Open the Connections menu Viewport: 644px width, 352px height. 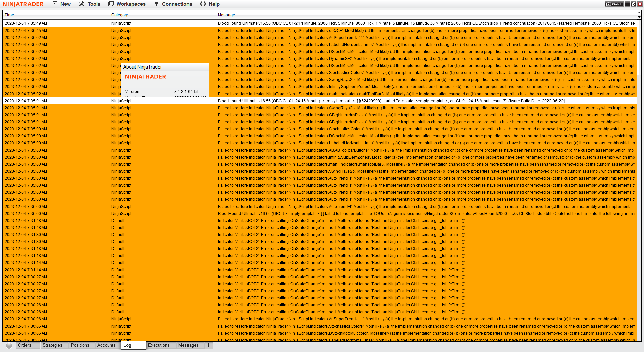[x=173, y=4]
